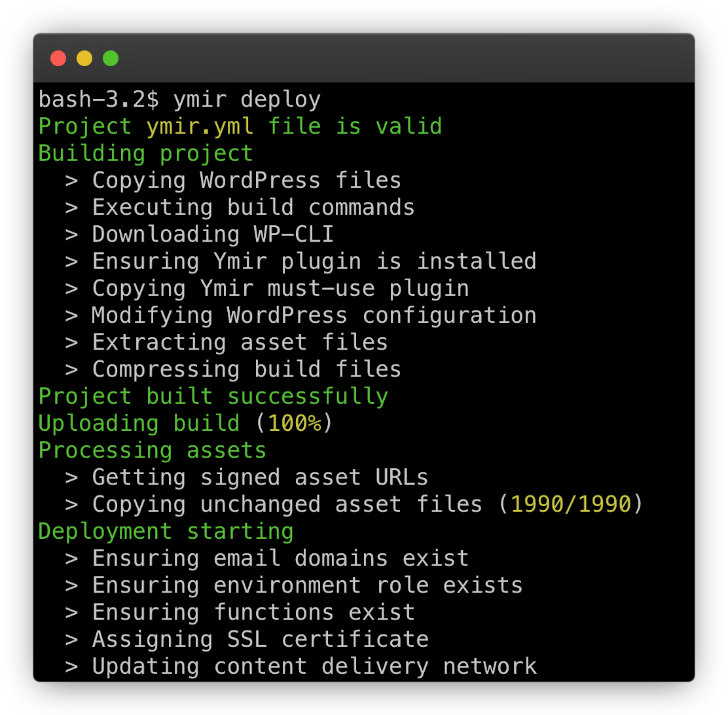Select the 'Project ymir.yml file is valid' line

point(240,126)
